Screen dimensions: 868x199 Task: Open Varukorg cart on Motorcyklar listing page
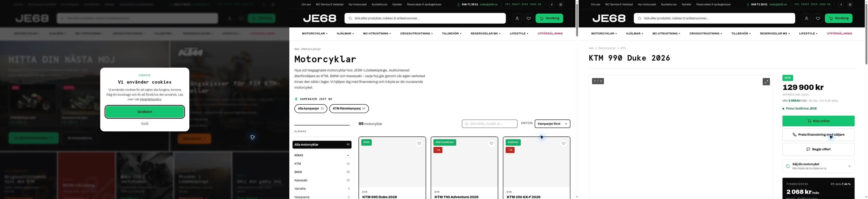[x=549, y=18]
